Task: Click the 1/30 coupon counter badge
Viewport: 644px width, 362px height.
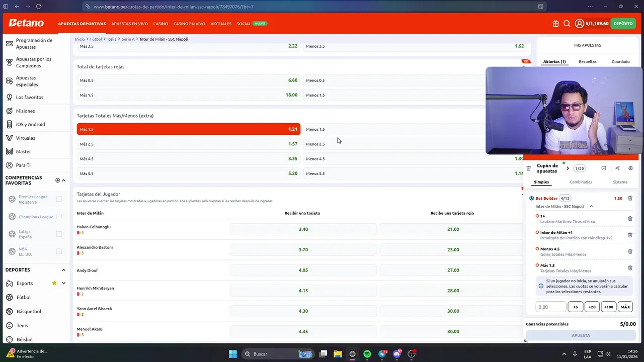Action: [580, 168]
